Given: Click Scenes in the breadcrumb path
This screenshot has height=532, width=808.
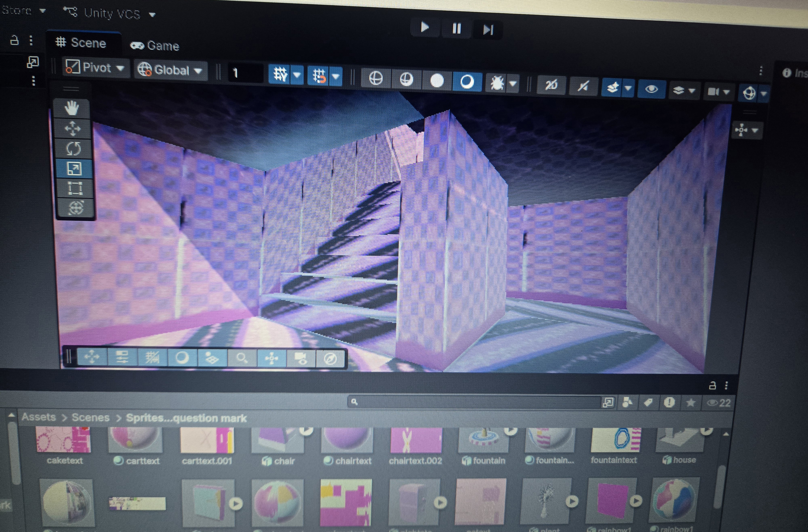Looking at the screenshot, I should [90, 417].
